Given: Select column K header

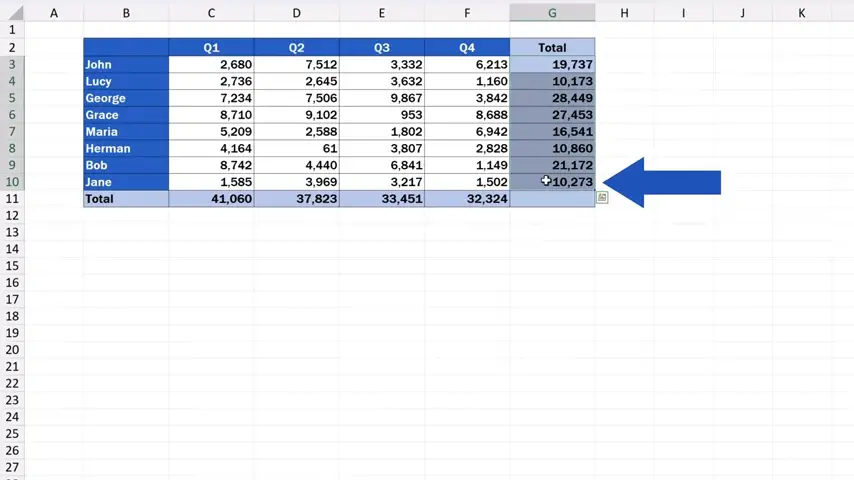Looking at the screenshot, I should (802, 13).
